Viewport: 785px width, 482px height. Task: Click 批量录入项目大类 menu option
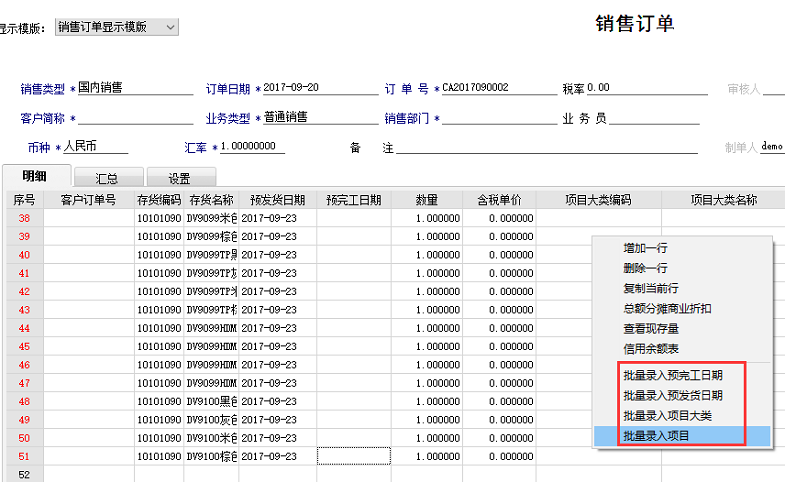click(666, 415)
